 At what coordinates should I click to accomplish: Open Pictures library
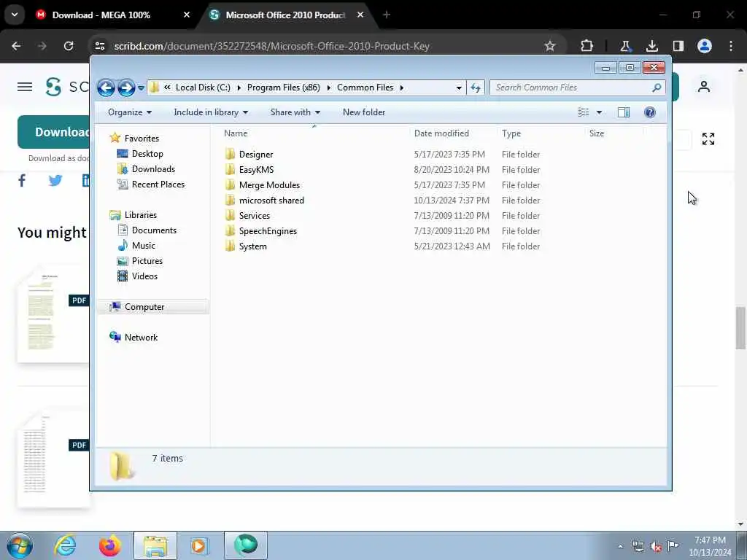[x=147, y=261]
